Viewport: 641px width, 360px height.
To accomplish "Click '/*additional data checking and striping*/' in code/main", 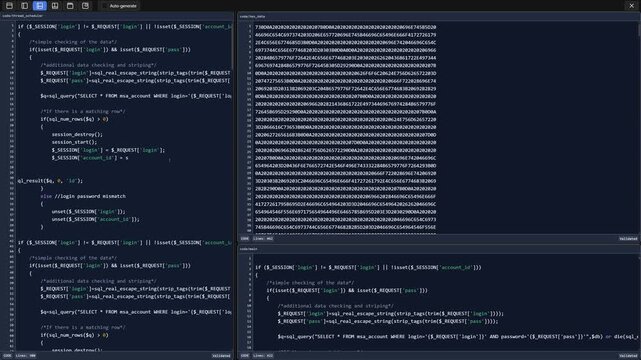I will click(x=335, y=306).
